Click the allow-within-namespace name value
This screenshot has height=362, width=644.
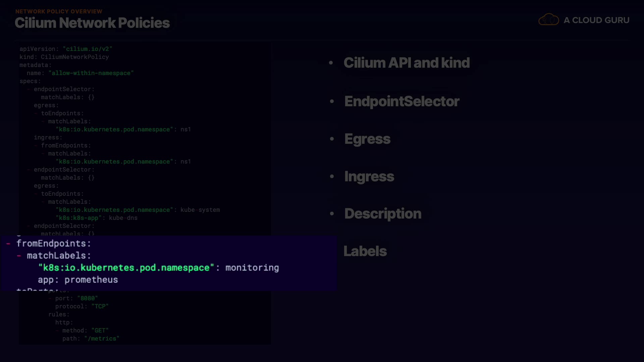coord(91,73)
